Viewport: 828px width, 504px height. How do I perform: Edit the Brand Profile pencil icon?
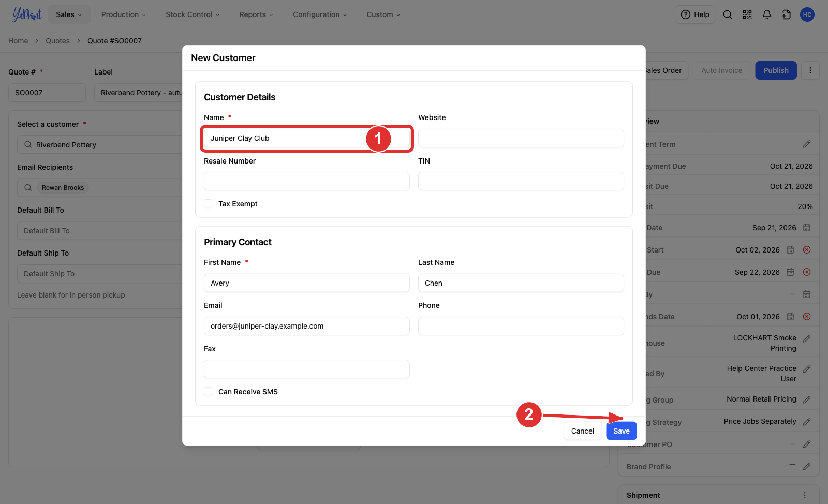[806, 466]
